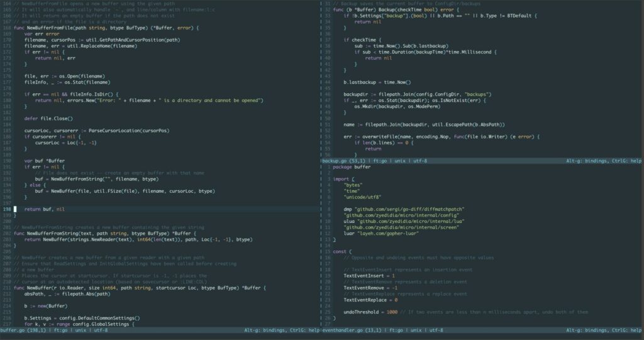Viewport: 644px width, 340px height.
Task: Click the 'package buffer' line
Action: point(352,167)
